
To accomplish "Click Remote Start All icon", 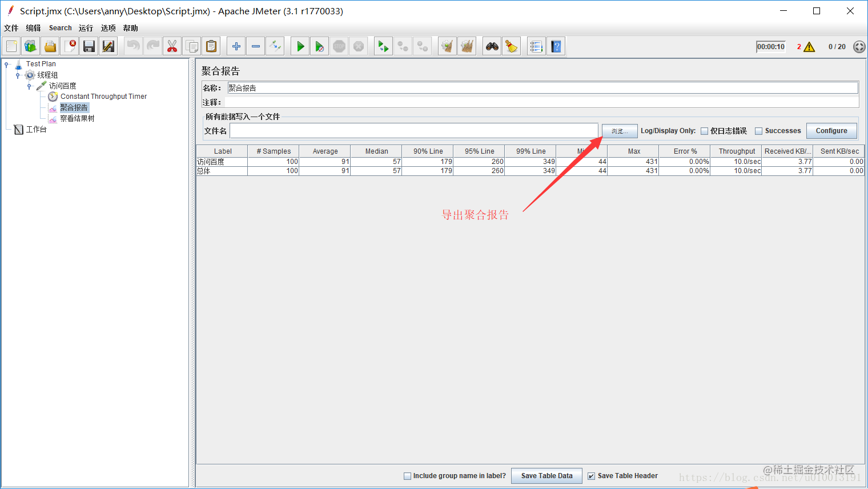I will click(x=384, y=46).
